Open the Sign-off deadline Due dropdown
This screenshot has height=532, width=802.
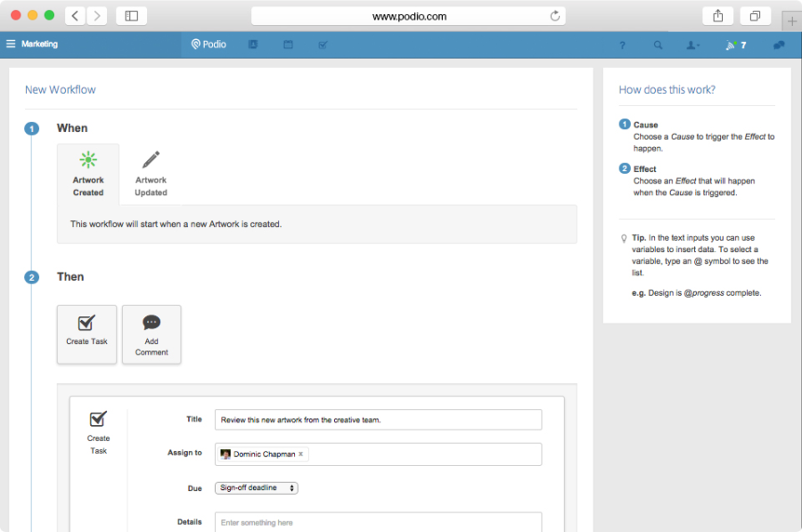pos(257,488)
